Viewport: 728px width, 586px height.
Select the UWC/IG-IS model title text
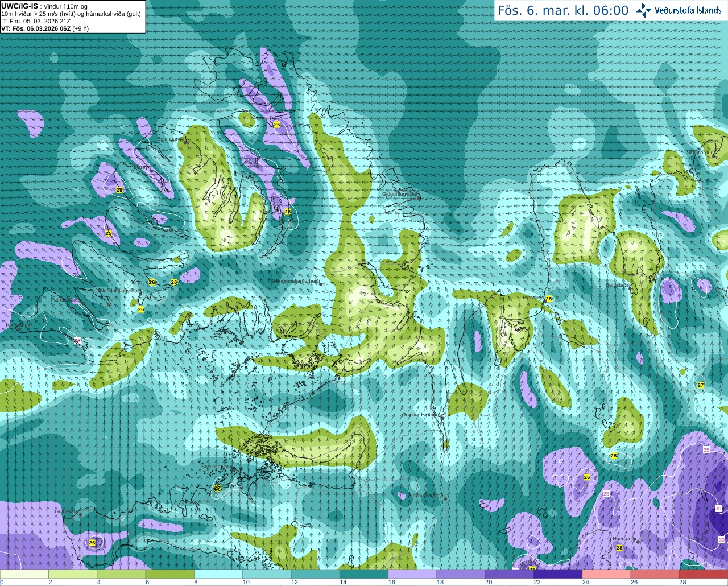tap(20, 6)
